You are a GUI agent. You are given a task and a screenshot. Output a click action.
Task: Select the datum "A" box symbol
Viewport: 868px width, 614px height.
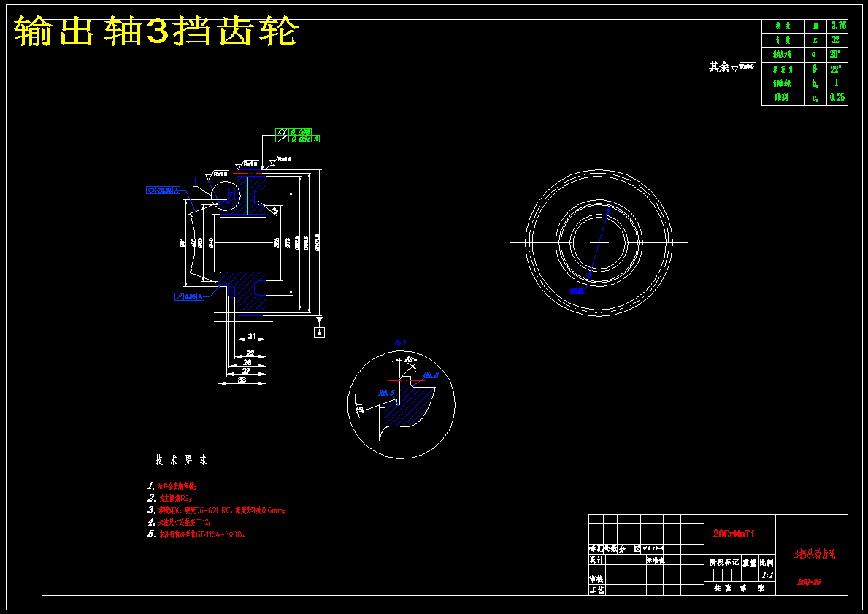tap(320, 332)
